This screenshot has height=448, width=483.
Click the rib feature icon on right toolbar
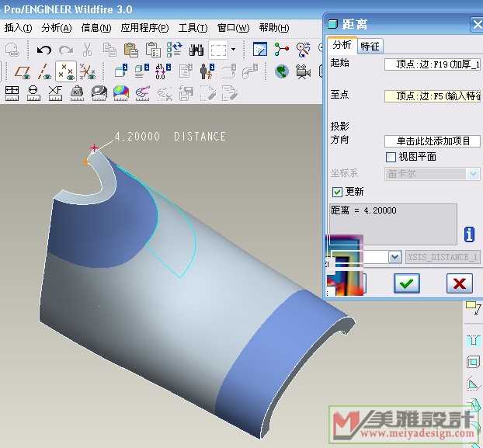(473, 384)
